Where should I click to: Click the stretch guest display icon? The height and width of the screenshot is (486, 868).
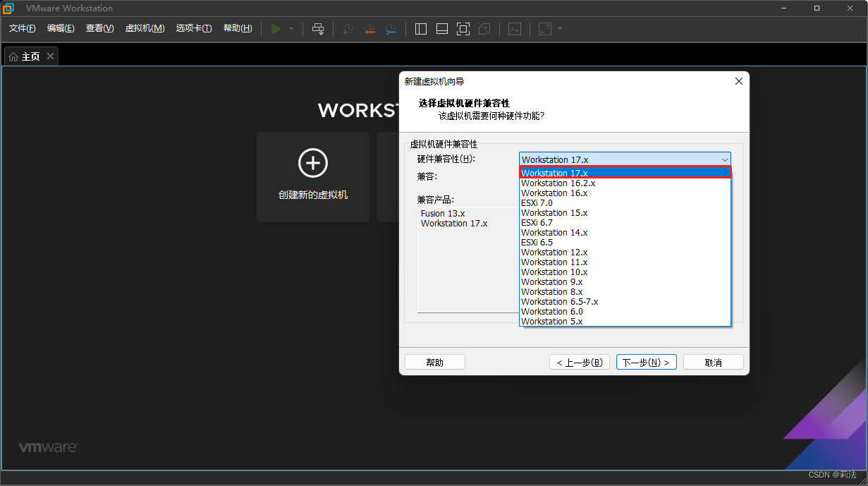pyautogui.click(x=545, y=29)
